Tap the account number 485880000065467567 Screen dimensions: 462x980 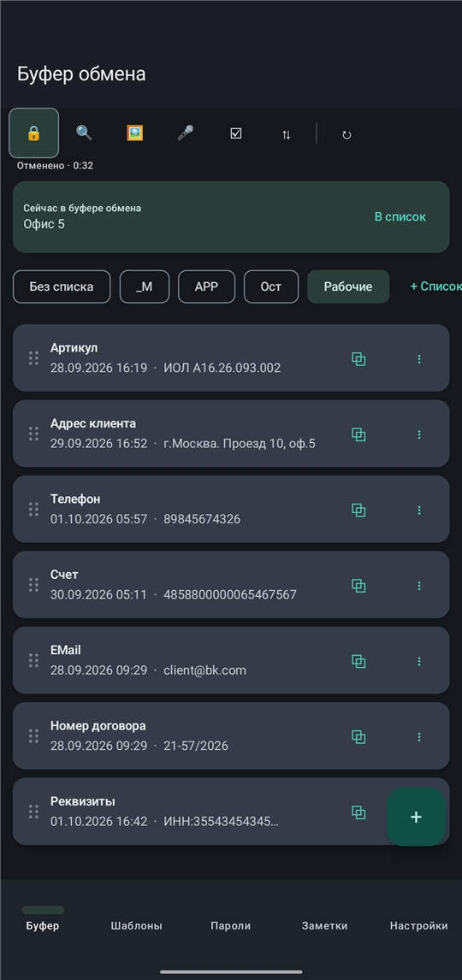click(x=230, y=595)
